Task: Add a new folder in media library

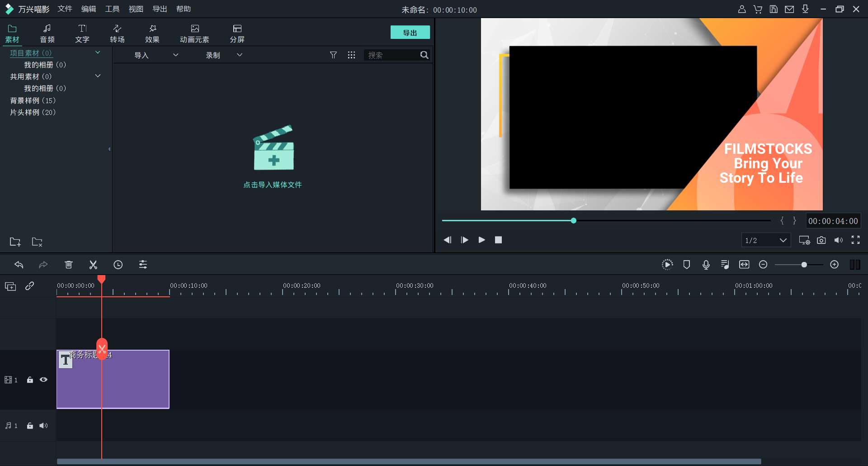Action: tap(15, 242)
